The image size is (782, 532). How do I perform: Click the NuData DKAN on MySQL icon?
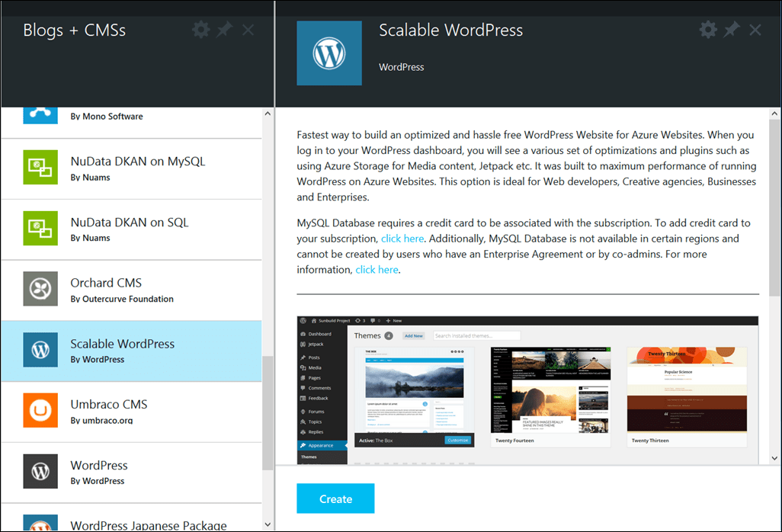40,167
